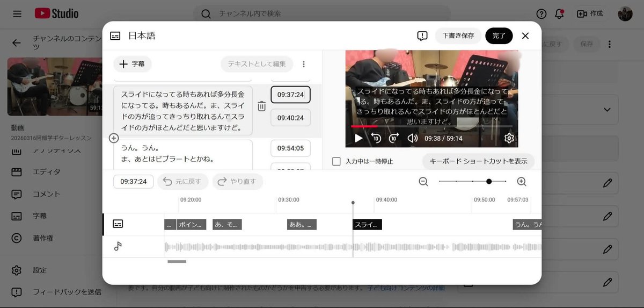This screenshot has width=644, height=308.
Task: Open 字幕 in the sidebar
Action: (x=40, y=216)
